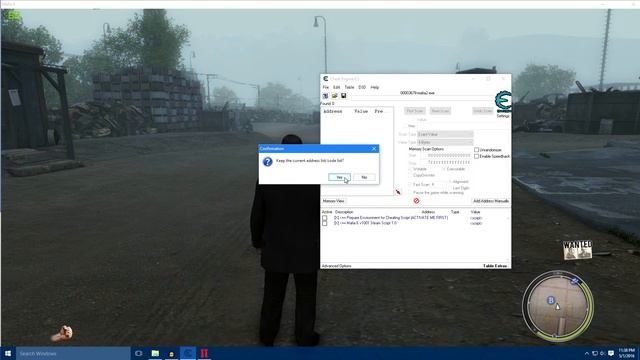The width and height of the screenshot is (640, 360).
Task: Click the Search Windows box
Action: point(73,353)
